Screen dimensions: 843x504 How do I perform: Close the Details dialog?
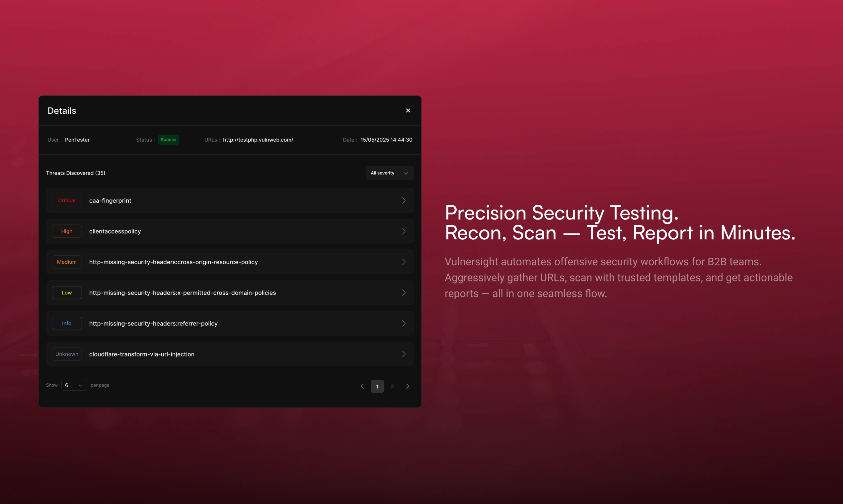tap(408, 110)
